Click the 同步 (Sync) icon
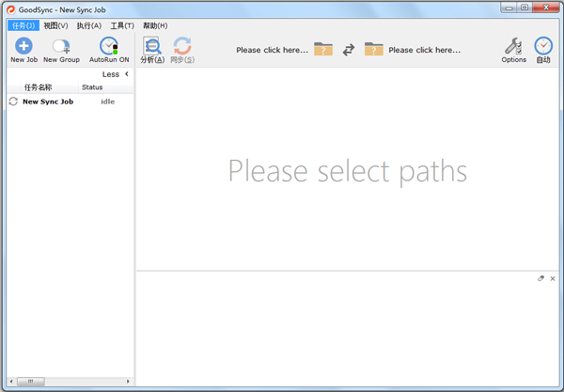Viewport: 564px width, 392px height. click(x=182, y=46)
